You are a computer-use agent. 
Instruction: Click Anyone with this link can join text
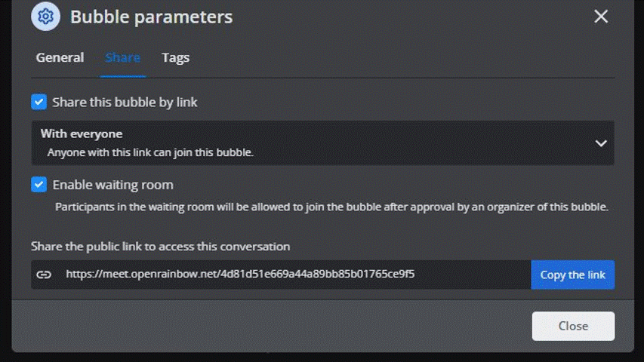[150, 152]
